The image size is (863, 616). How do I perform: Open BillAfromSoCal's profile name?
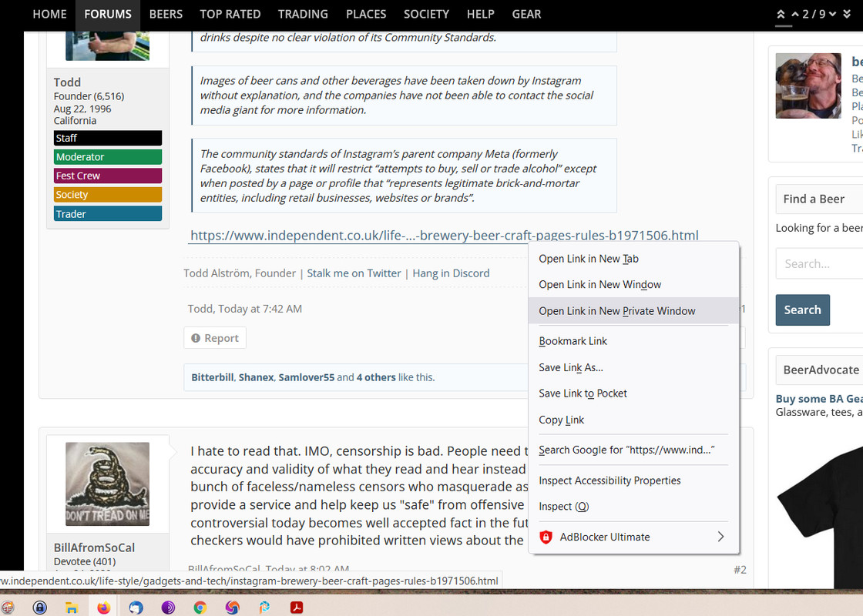coord(94,547)
